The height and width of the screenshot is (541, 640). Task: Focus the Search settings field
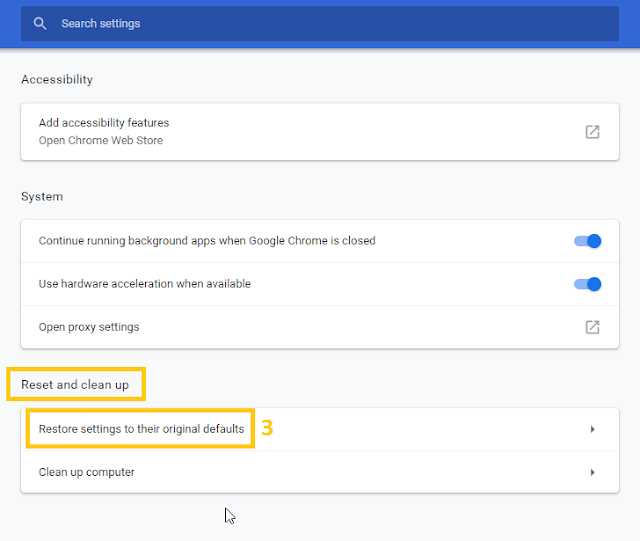coord(300,23)
